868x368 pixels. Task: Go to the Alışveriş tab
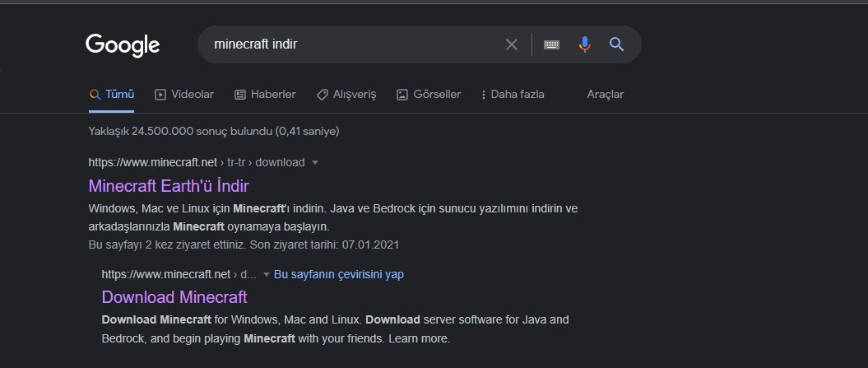click(346, 95)
